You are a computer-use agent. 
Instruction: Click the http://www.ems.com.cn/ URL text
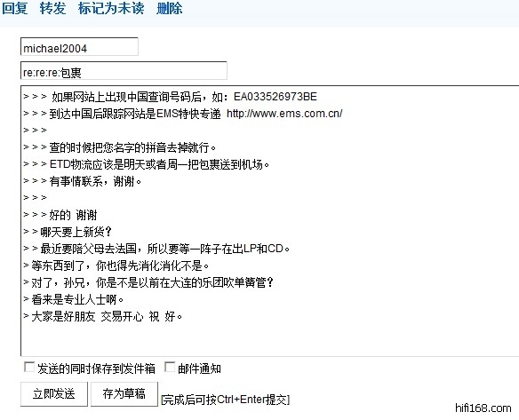(284, 114)
